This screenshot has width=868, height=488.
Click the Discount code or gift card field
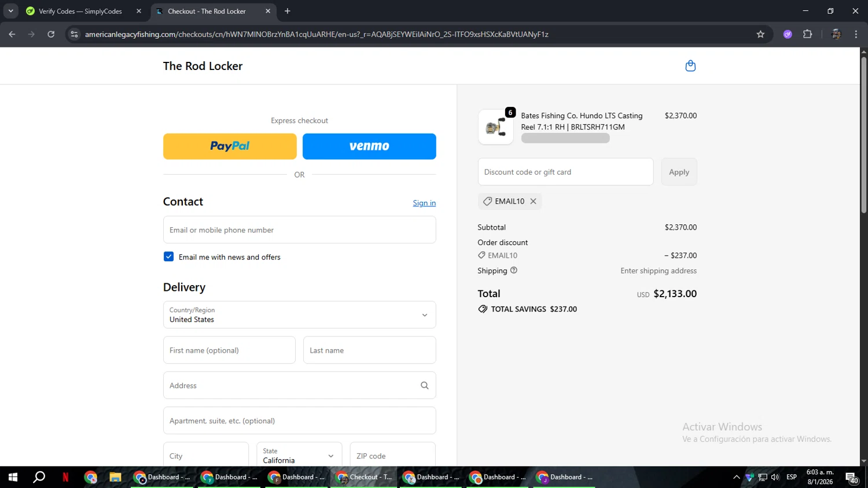565,172
